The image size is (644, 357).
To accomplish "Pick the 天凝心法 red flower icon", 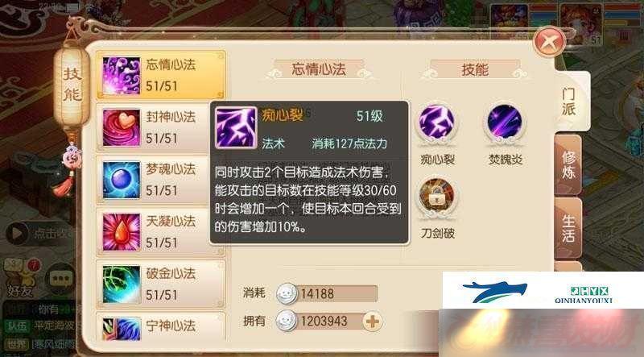I will pyautogui.click(x=122, y=232).
